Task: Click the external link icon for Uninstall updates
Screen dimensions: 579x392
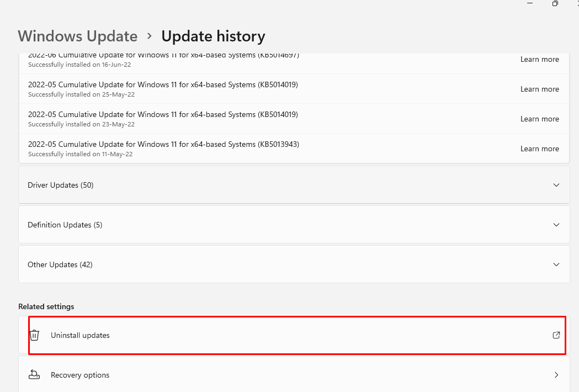Action: point(556,335)
